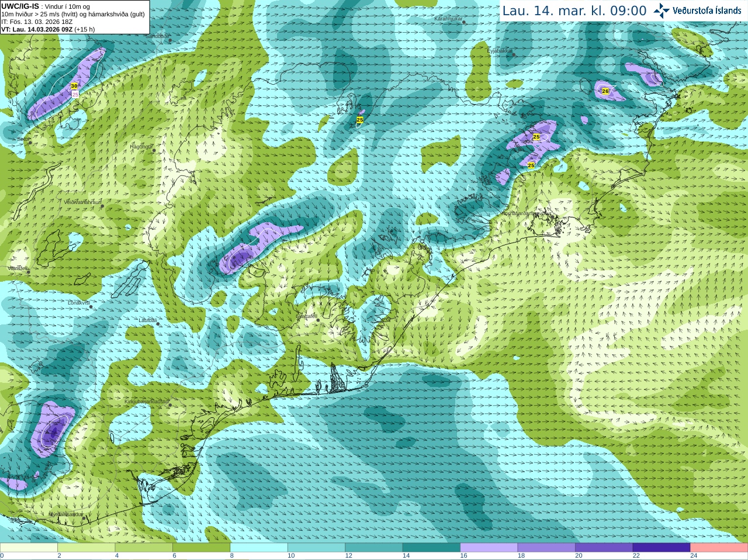Screen dimensions: 748x560
Task: Click the Mýrdalssandur station label
Action: click(x=65, y=514)
